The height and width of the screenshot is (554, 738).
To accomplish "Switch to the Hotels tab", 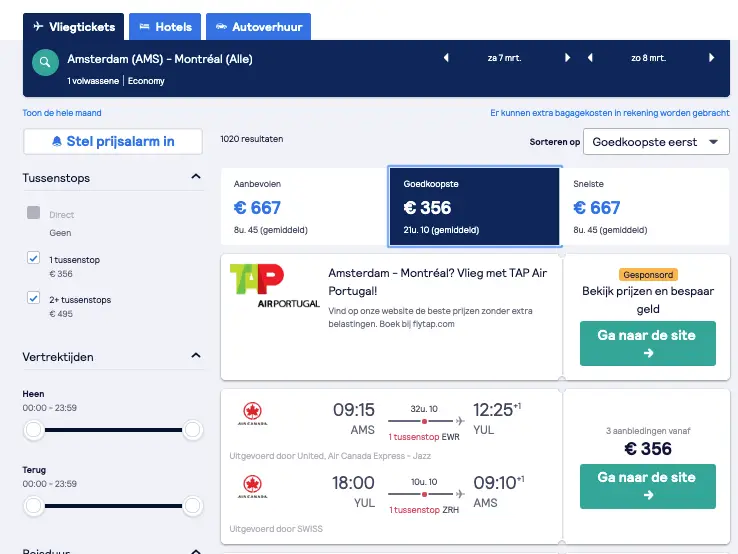I will [x=165, y=27].
